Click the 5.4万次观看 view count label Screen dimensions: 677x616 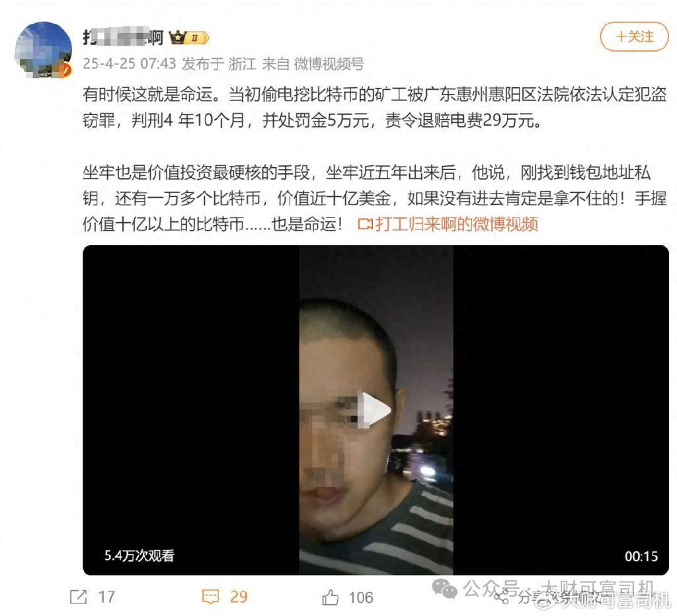click(x=139, y=556)
